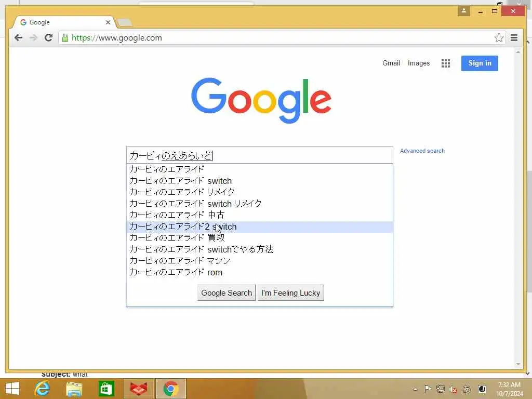Click the Google logo
The image size is (532, 399).
(x=261, y=100)
